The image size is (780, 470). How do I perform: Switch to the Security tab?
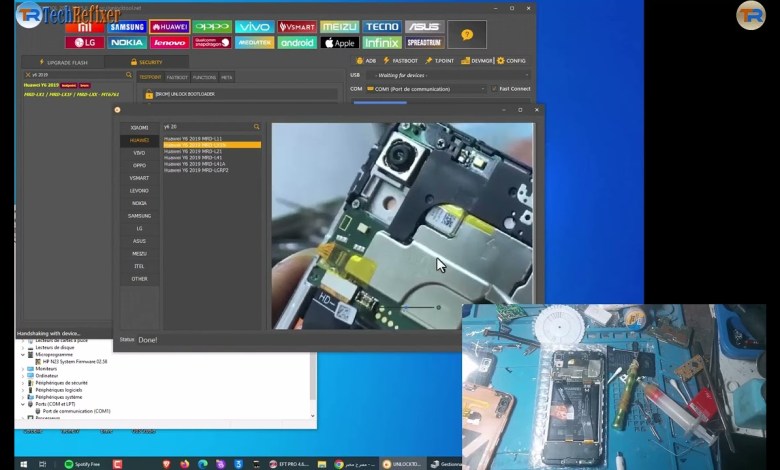pos(146,62)
